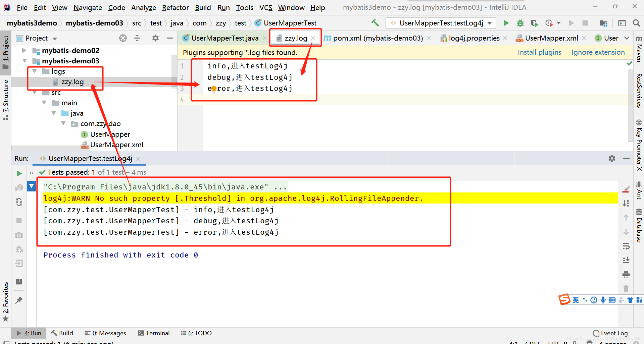644x344 pixels.
Task: Click Ignore extension link
Action: [598, 52]
